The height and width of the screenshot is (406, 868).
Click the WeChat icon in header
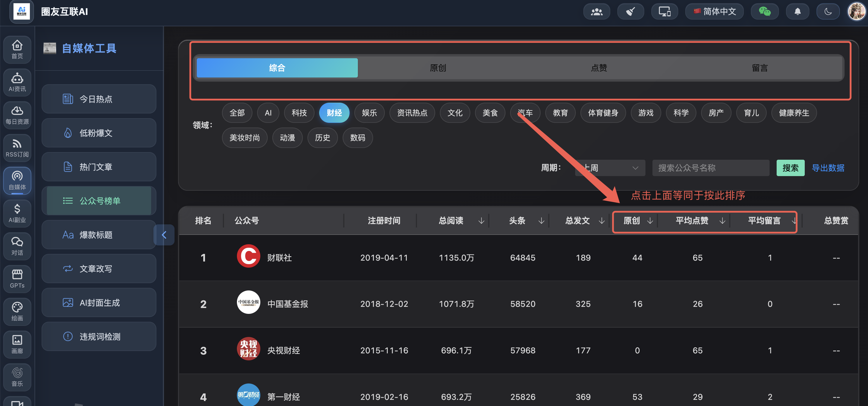tap(765, 12)
